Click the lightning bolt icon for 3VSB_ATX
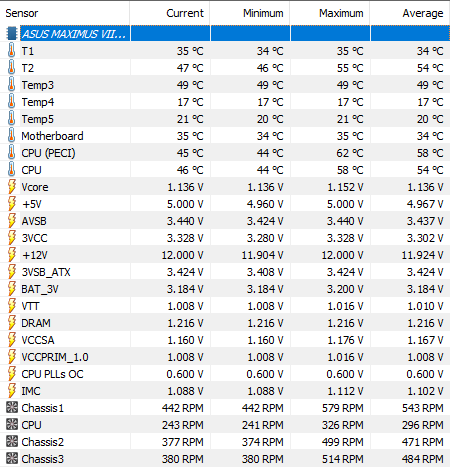 pyautogui.click(x=12, y=272)
